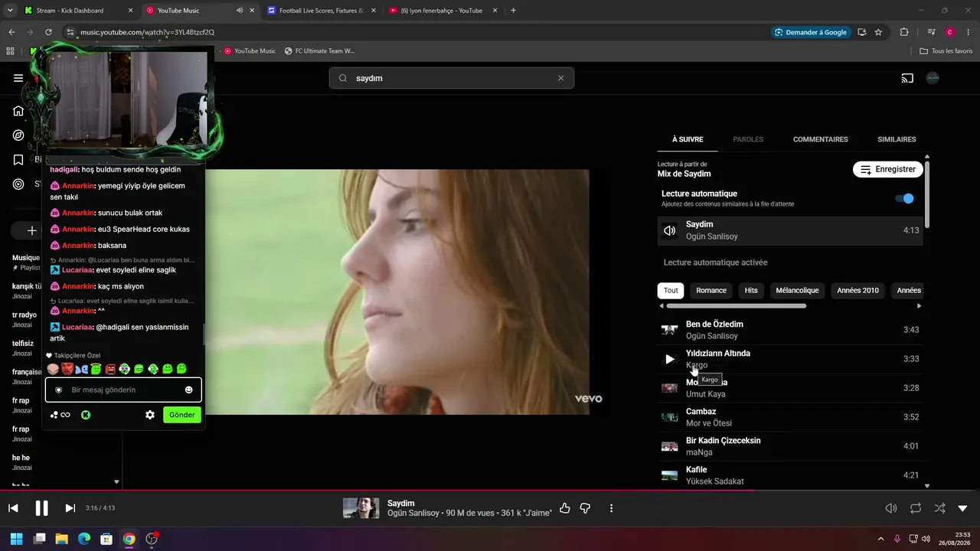This screenshot has width=980, height=551.
Task: Open the karışık playlist in sidebar
Action: [x=26, y=291]
